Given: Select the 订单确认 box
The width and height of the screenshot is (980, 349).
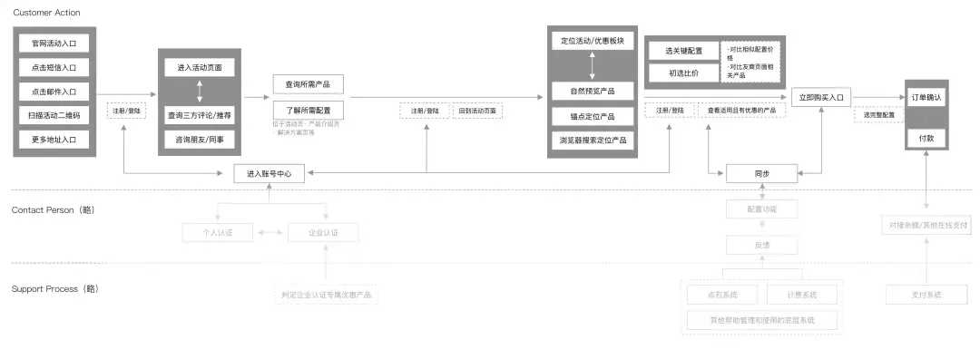Looking at the screenshot, I should click(x=926, y=97).
